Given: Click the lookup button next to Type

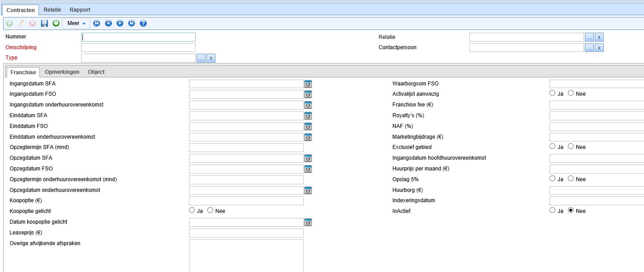Looking at the screenshot, I should pyautogui.click(x=201, y=58).
